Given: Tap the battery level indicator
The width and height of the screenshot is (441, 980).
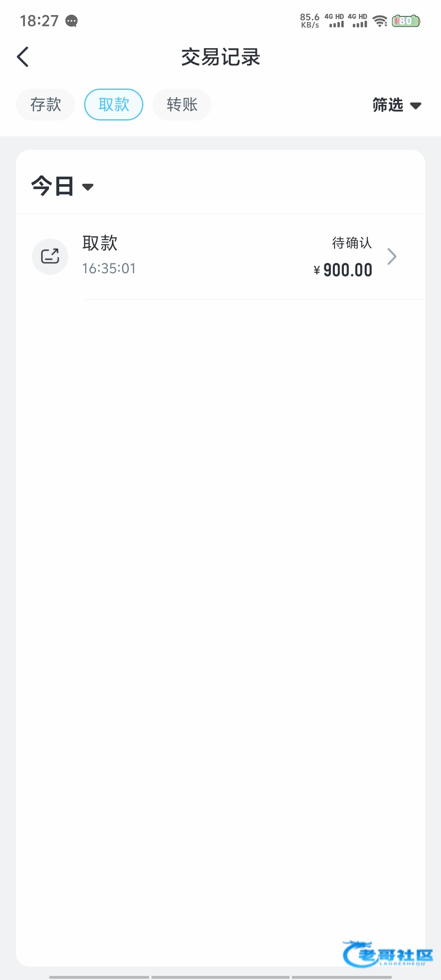Looking at the screenshot, I should [406, 21].
